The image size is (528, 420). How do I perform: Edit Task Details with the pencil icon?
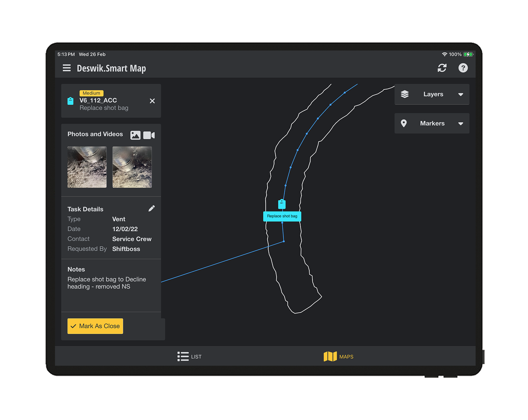coord(152,208)
